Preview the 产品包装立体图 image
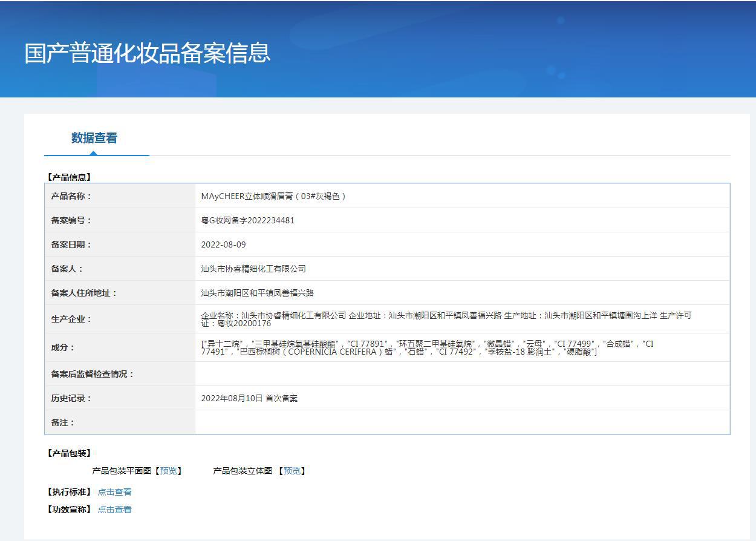 tap(292, 471)
